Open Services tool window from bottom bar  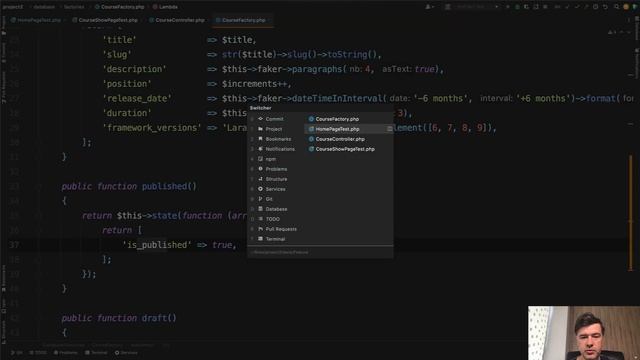pos(126,353)
